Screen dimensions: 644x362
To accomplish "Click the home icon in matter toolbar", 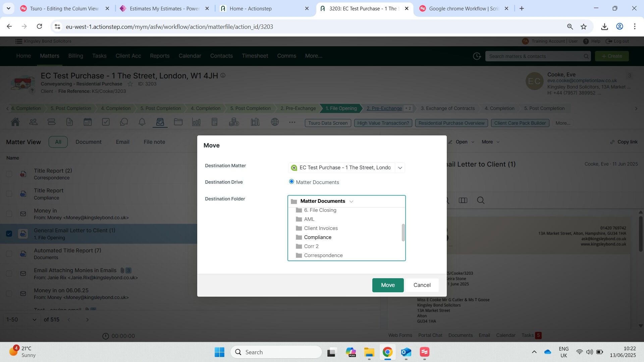I will 15,122.
